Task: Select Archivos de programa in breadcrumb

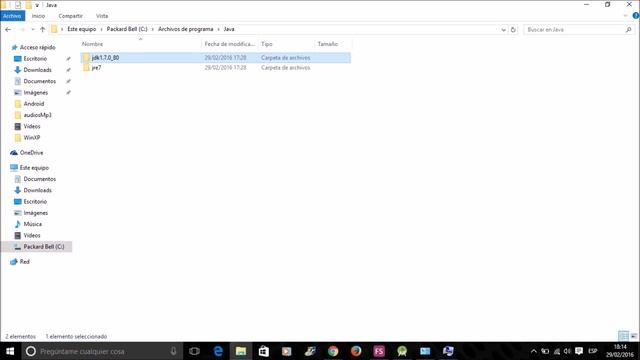Action: pos(186,29)
